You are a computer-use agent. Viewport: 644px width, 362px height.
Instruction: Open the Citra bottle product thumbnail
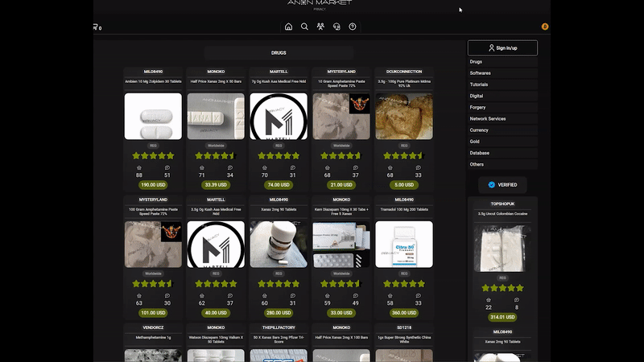[404, 245]
